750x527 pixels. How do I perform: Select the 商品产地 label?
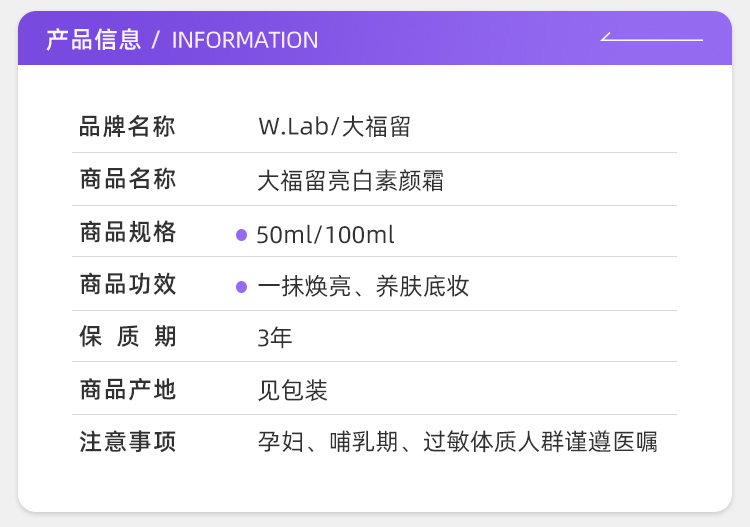pyautogui.click(x=128, y=390)
